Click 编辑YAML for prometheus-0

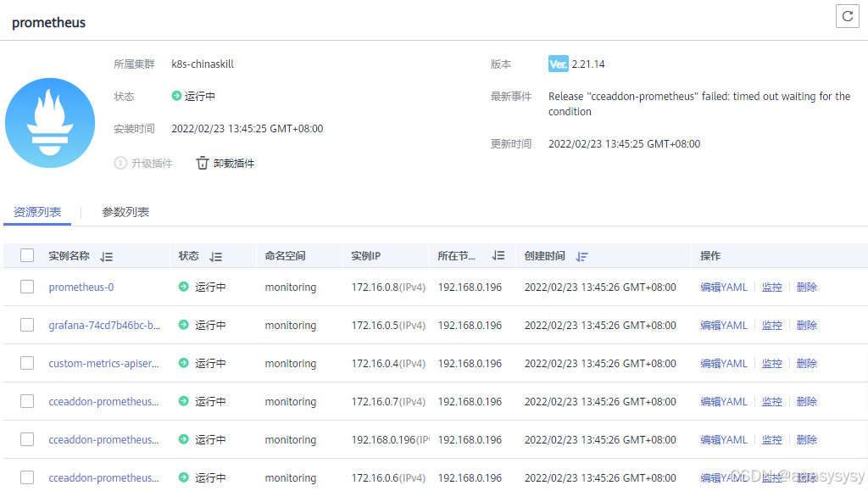click(724, 287)
